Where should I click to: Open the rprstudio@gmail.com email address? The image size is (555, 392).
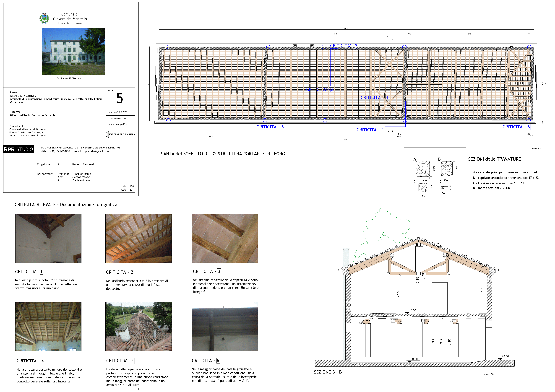96,151
